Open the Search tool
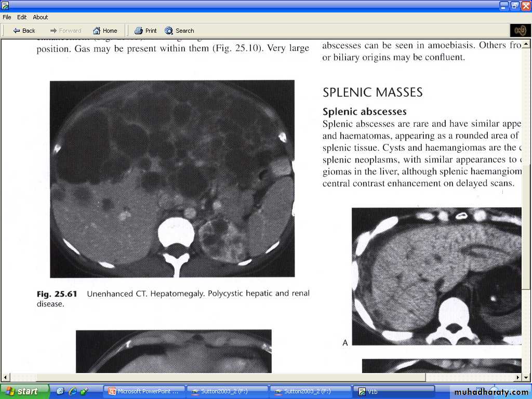 click(179, 31)
